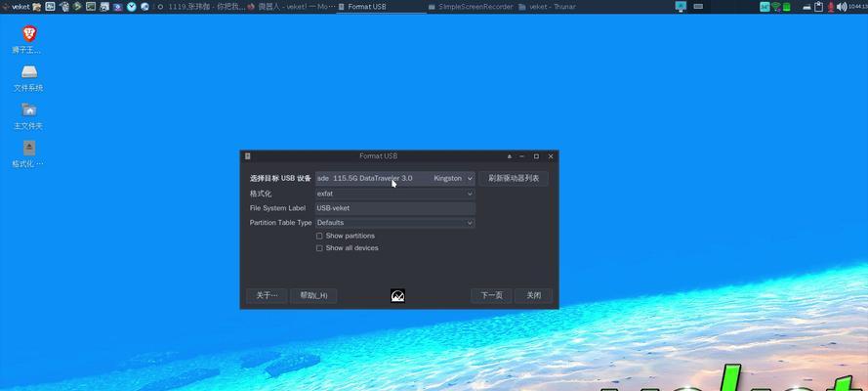This screenshot has height=391, width=868.
Task: Click the show desktop monitor icon in panel
Action: pyautogui.click(x=681, y=7)
